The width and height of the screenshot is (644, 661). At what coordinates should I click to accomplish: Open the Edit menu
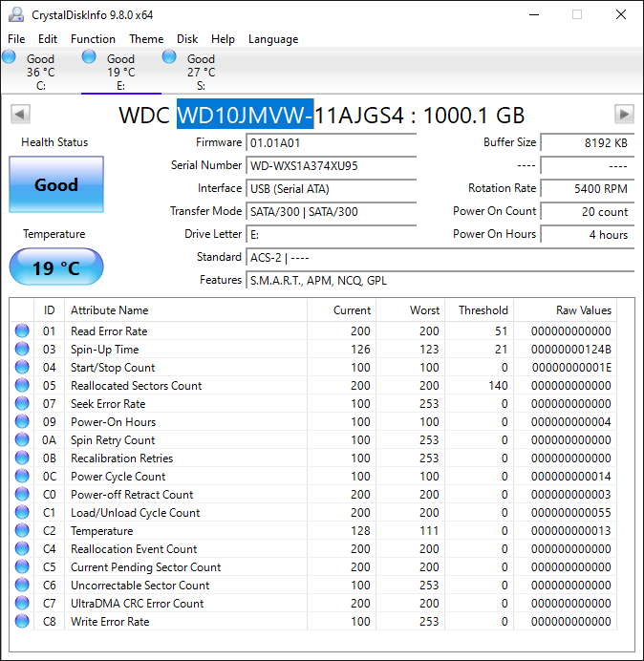tap(48, 39)
